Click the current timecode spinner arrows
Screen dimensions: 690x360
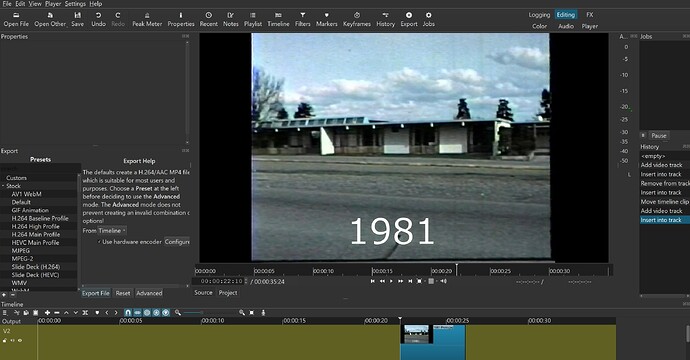[x=246, y=281]
